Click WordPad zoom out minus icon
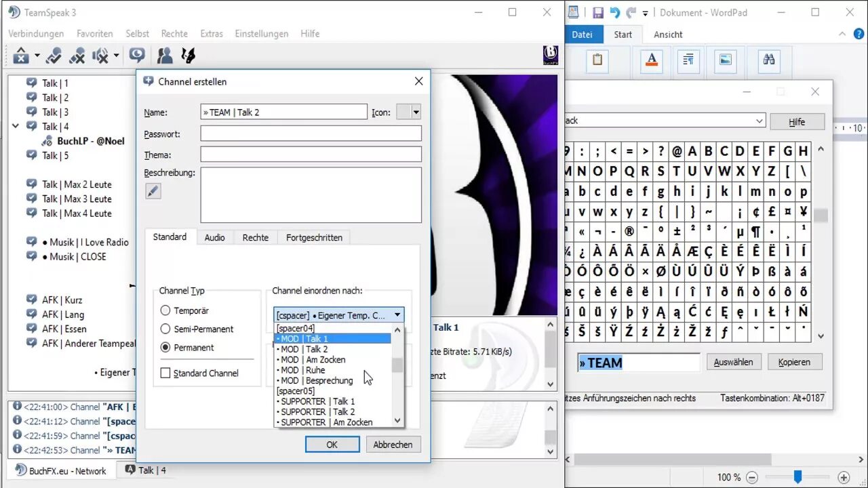Image resolution: width=868 pixels, height=488 pixels. (752, 477)
